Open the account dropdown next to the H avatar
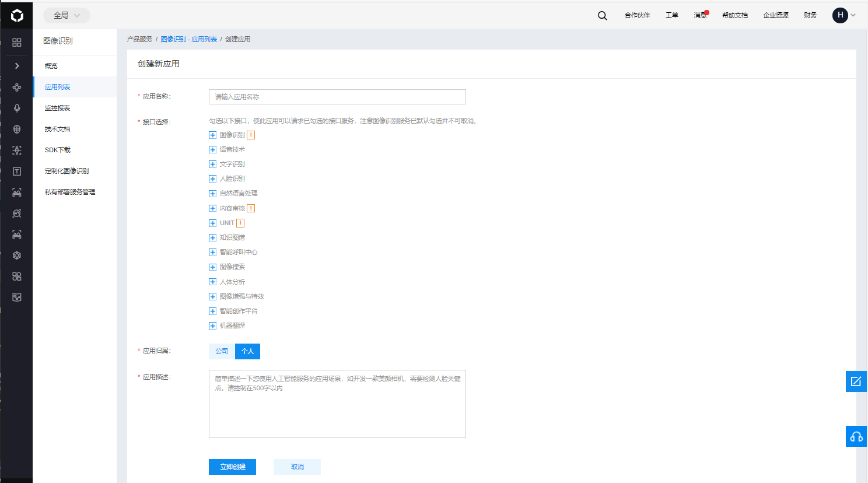Screen dimensions: 868x483 [853, 15]
